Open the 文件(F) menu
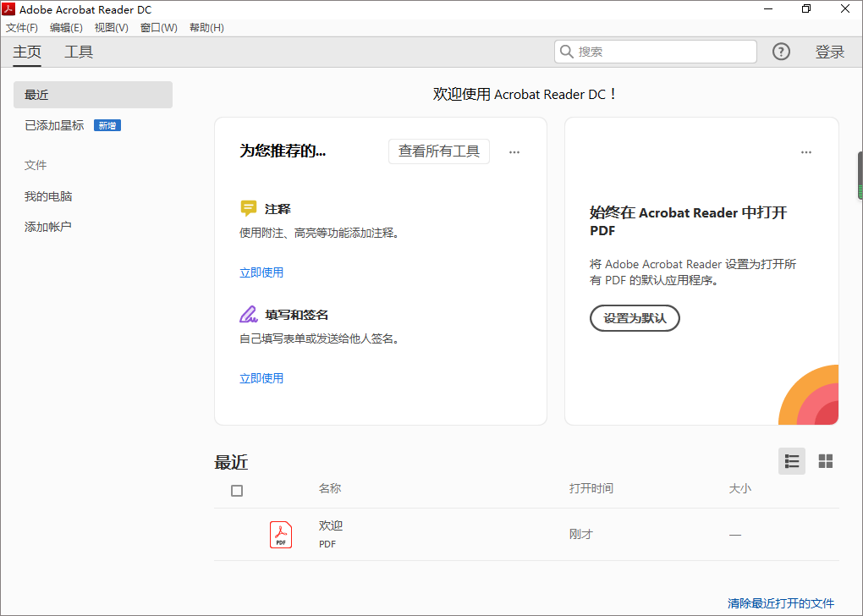This screenshot has height=616, width=863. tap(22, 28)
